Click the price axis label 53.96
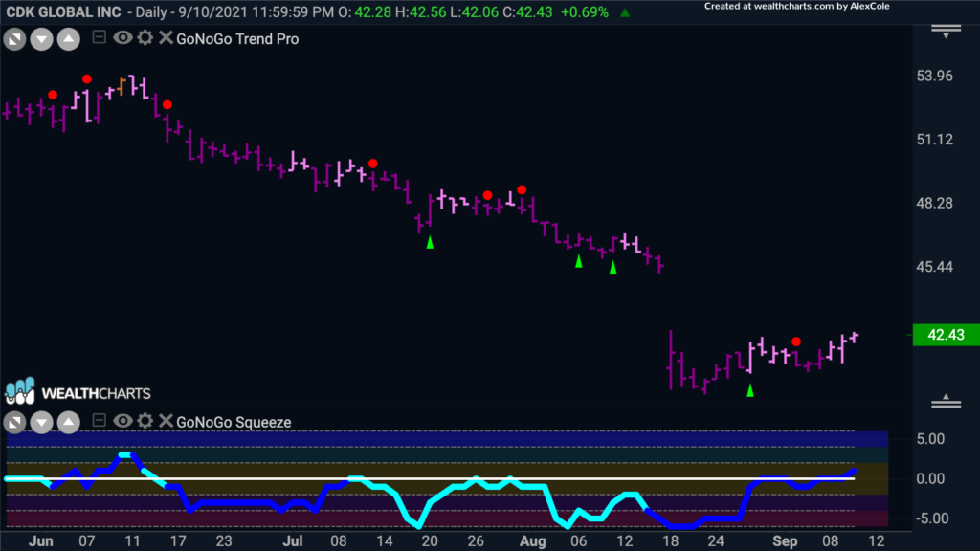Viewport: 980px width, 551px height. [934, 77]
